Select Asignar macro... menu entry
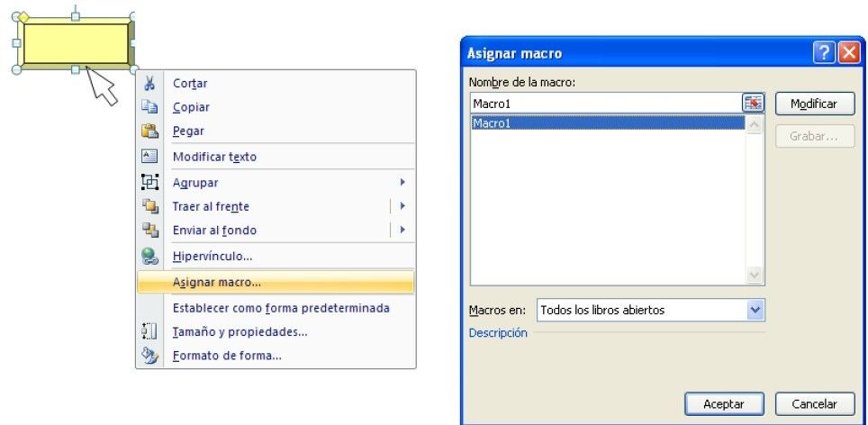868x425 pixels. (276, 282)
